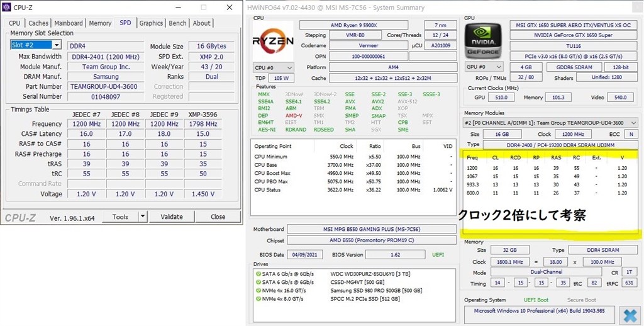
Task: Click the CPU Status row 3622.0 MHz
Action: (353, 190)
